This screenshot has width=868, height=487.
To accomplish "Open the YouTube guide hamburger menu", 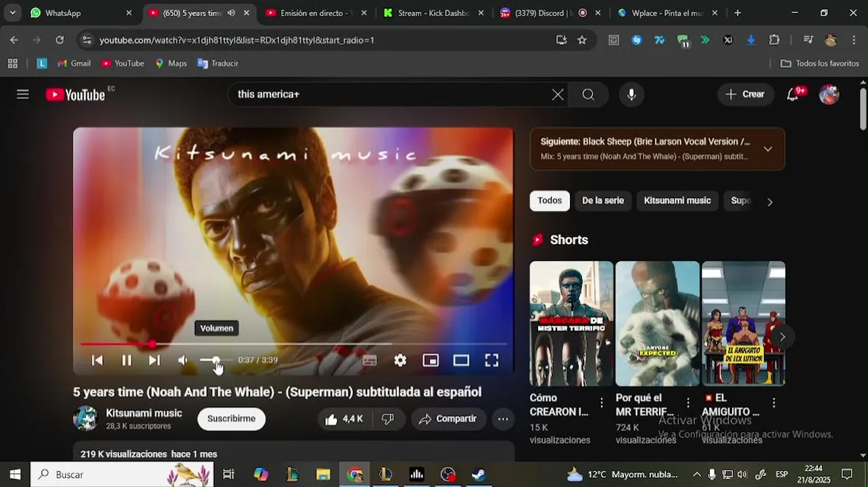I will click(23, 94).
